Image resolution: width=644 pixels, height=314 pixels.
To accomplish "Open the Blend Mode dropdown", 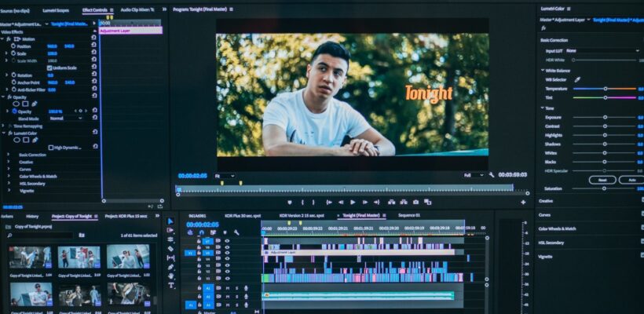I will point(66,119).
